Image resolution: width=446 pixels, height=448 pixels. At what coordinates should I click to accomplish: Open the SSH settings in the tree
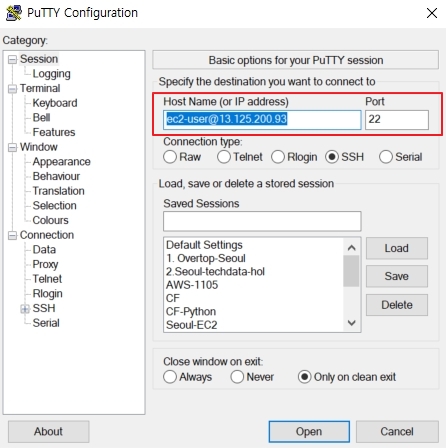44,308
